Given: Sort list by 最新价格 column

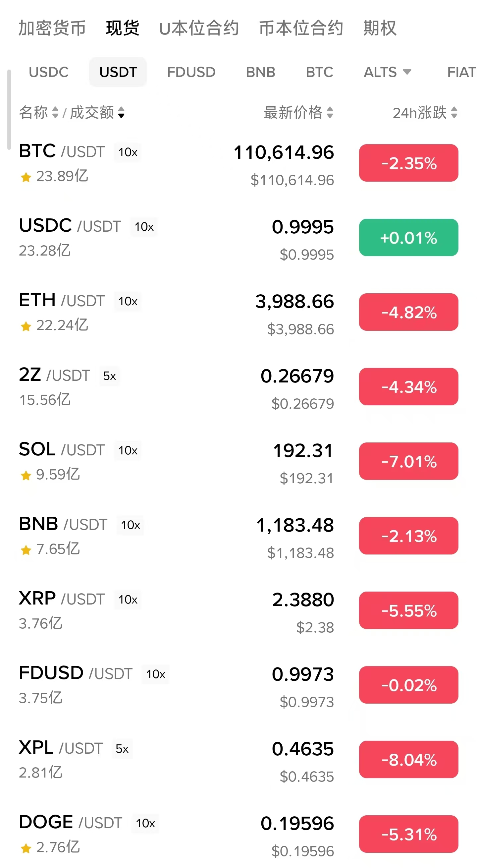Looking at the screenshot, I should 330,113.
